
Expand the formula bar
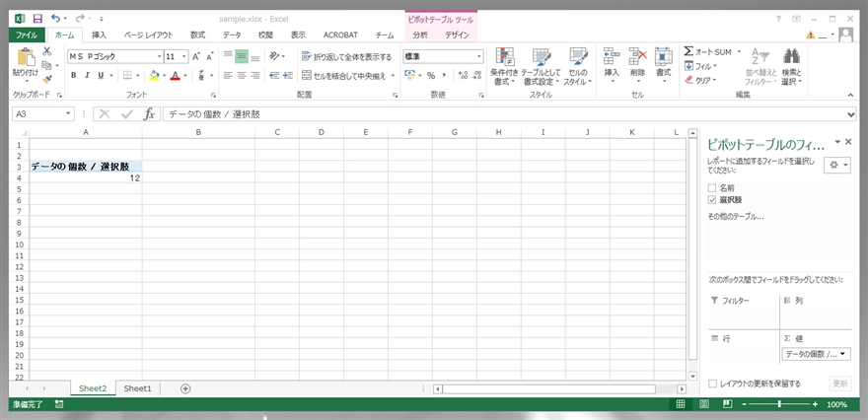tap(851, 114)
